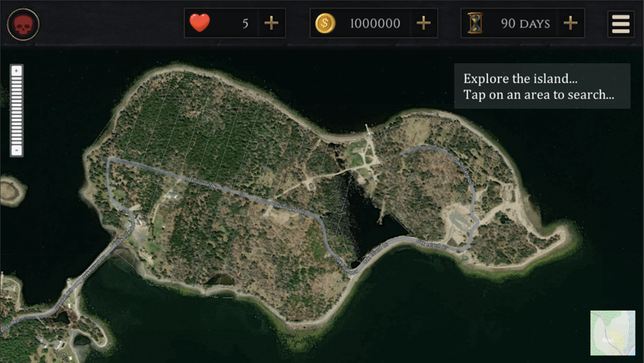Image resolution: width=644 pixels, height=363 pixels.
Task: Add more lives with the plus button
Action: tap(272, 23)
